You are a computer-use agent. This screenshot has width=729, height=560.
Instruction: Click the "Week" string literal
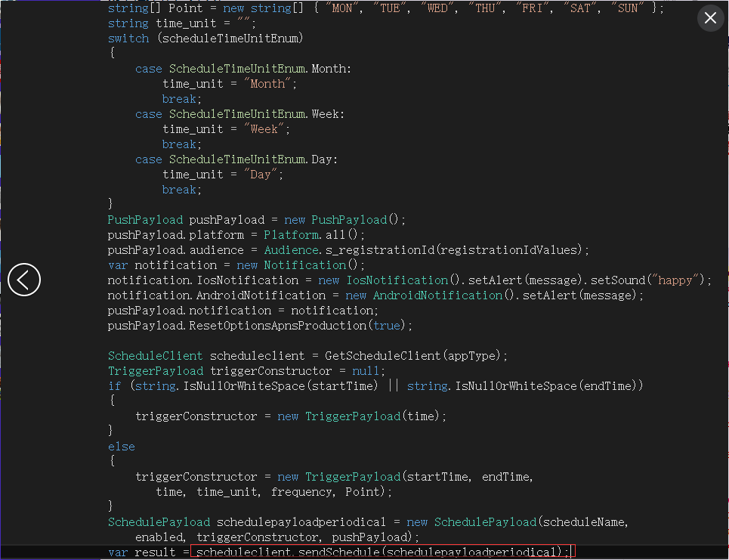[264, 129]
